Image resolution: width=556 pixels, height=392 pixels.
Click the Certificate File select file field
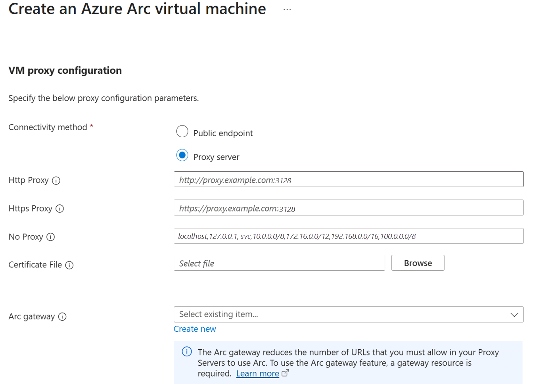pos(279,263)
